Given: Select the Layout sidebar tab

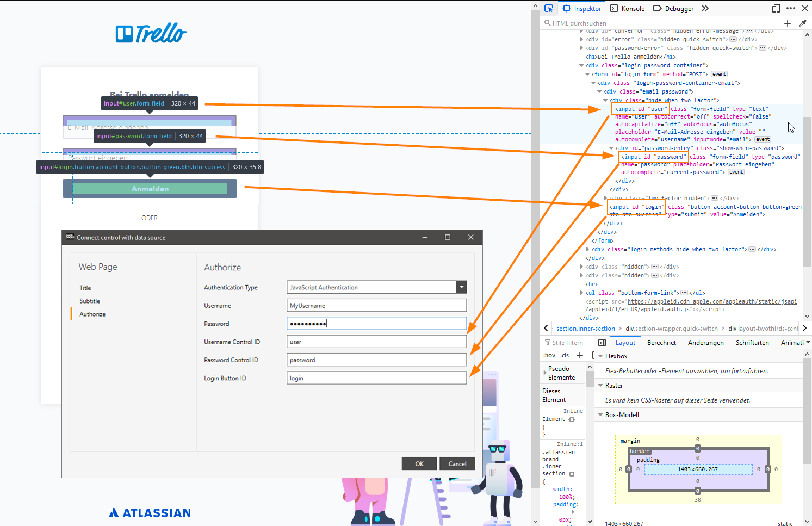Looking at the screenshot, I should tap(625, 343).
